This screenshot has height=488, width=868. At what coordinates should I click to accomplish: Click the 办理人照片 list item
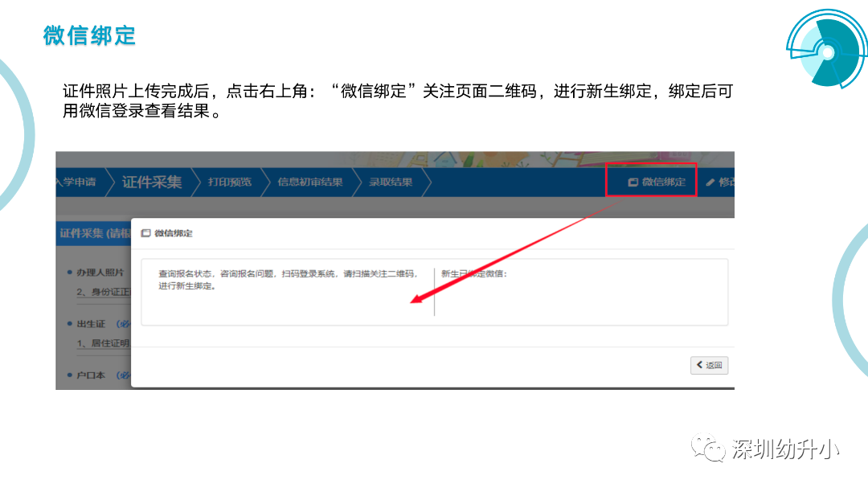pos(100,273)
